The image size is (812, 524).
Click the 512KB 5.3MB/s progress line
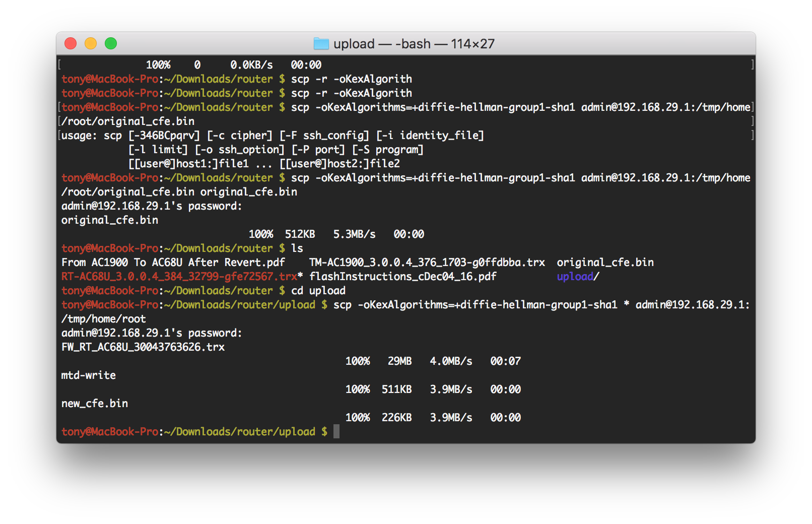336,234
